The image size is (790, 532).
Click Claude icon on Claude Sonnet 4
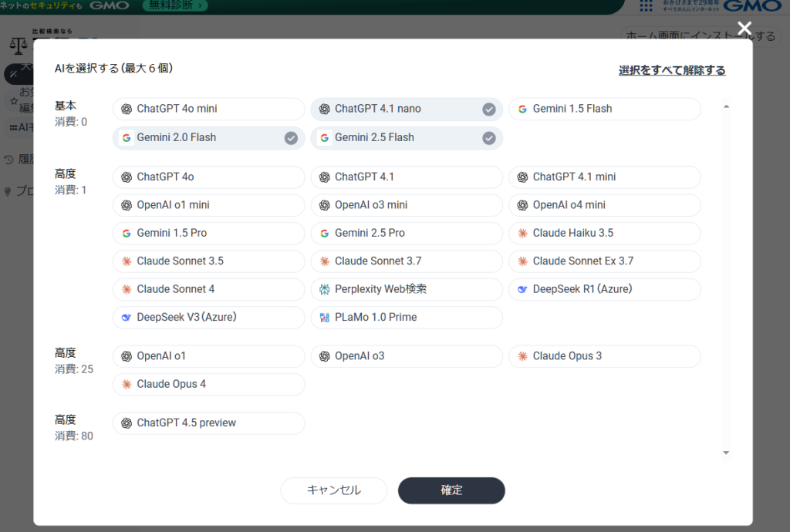pos(127,289)
